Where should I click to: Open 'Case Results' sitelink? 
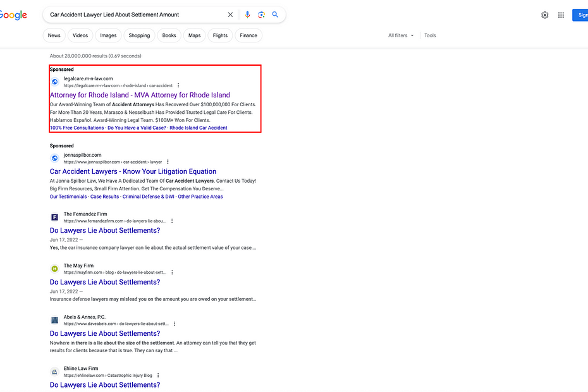(104, 197)
